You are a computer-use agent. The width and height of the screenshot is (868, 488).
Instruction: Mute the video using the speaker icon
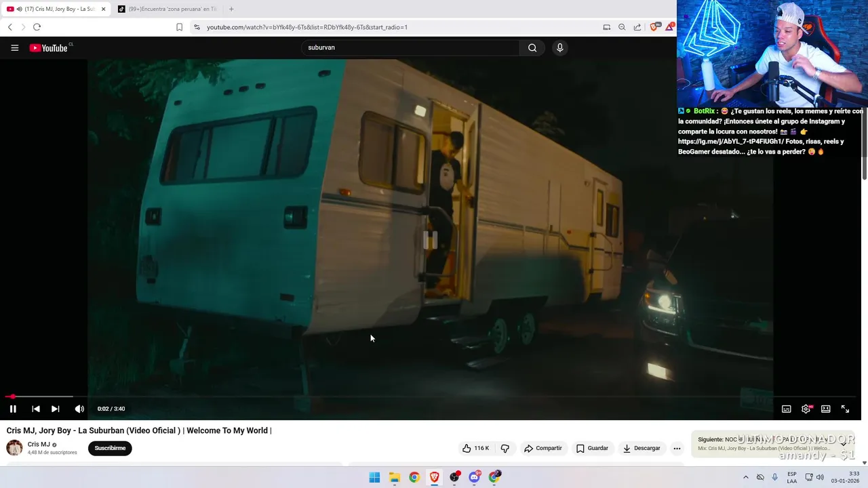click(x=79, y=409)
